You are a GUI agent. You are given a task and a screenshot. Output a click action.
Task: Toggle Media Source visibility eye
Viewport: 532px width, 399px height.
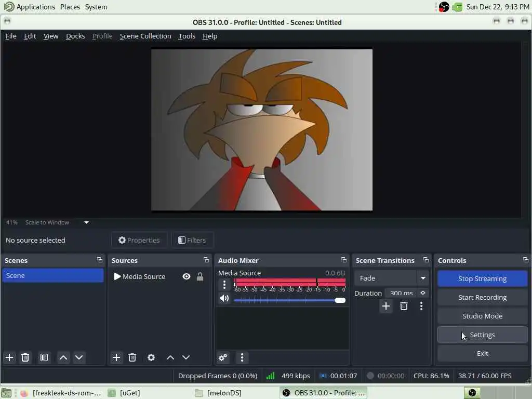pos(187,276)
